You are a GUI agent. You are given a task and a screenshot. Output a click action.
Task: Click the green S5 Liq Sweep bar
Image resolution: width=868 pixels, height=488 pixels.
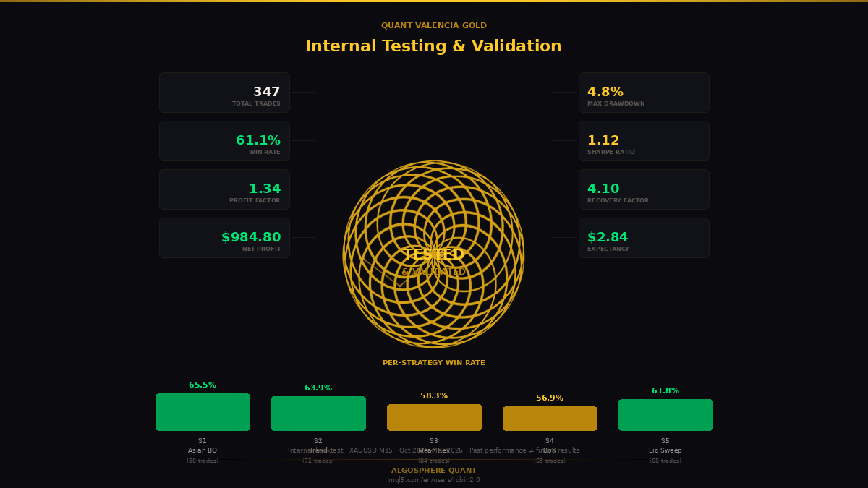tap(665, 415)
